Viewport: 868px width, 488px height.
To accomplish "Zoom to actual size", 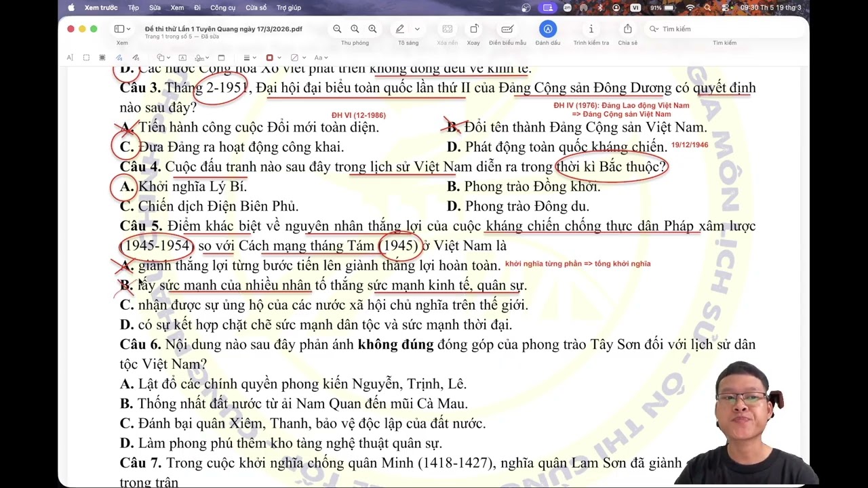I will click(355, 29).
